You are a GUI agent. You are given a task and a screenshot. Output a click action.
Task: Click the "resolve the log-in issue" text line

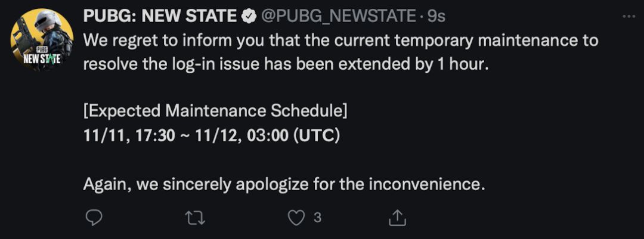tap(285, 64)
